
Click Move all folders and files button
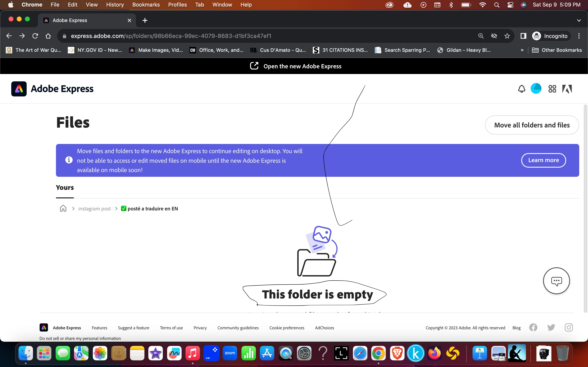(532, 125)
